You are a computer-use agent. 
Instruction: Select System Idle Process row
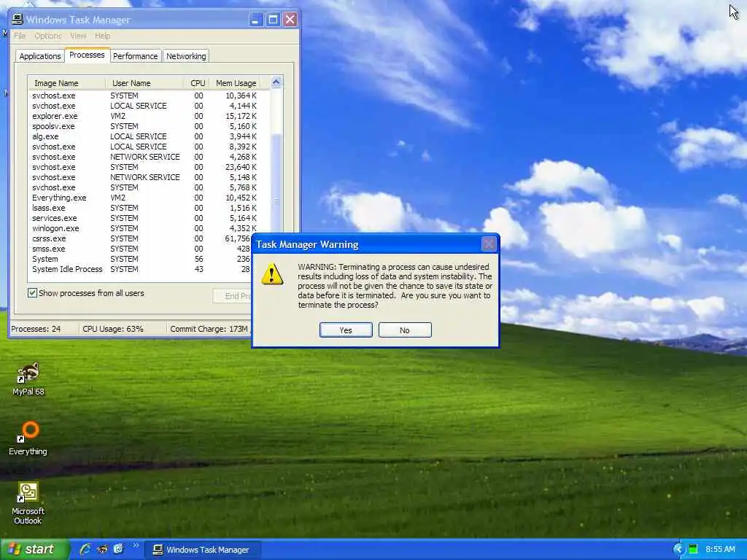point(141,269)
